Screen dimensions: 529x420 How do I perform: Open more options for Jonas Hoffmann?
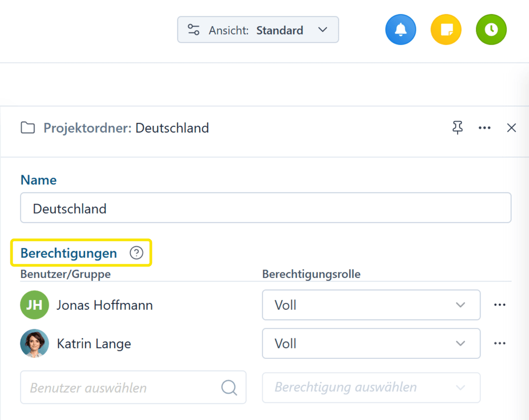[x=500, y=305]
